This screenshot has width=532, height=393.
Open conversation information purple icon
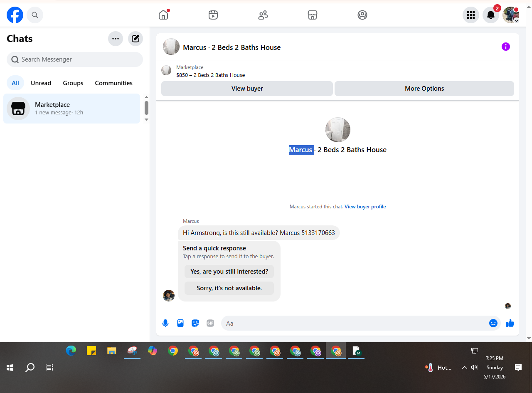tap(506, 47)
